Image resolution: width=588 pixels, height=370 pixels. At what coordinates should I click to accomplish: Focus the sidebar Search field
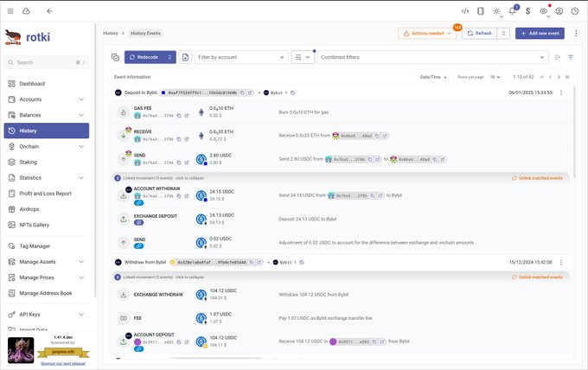[47, 62]
